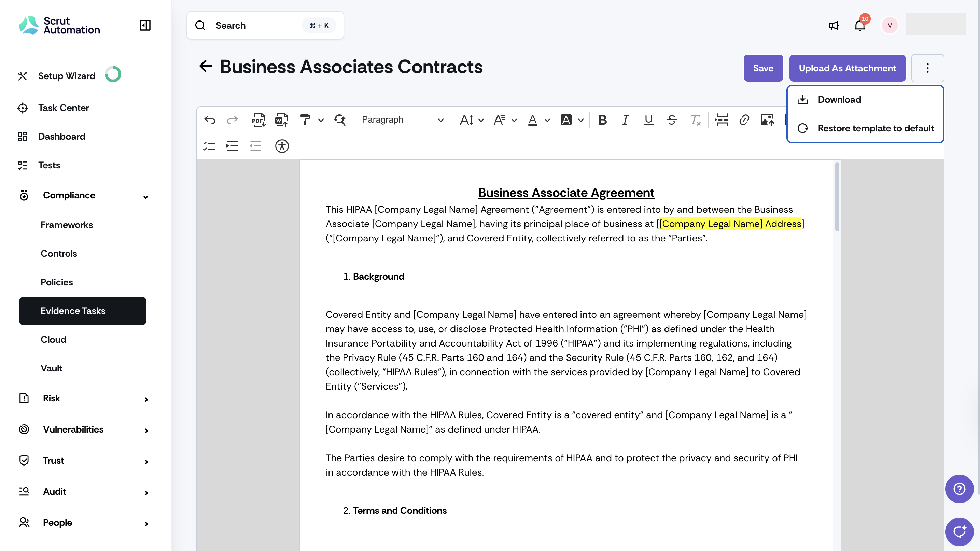Image resolution: width=980 pixels, height=551 pixels.
Task: Open the Accessibility Help icon
Action: (282, 146)
